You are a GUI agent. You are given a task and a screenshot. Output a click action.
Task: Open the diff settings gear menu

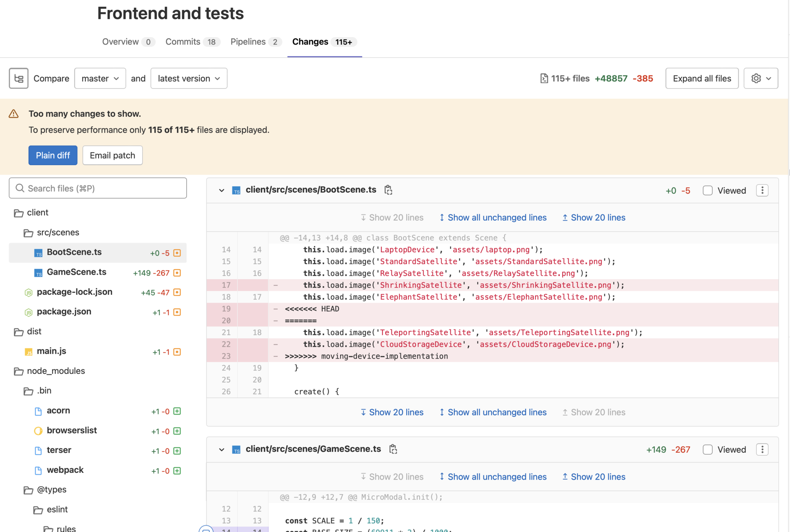click(760, 78)
